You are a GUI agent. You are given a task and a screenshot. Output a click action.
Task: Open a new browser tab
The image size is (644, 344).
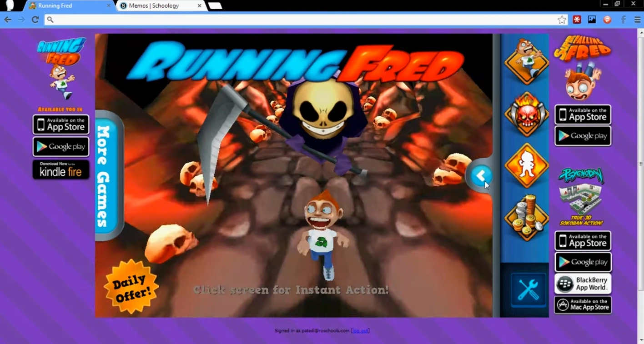point(215,6)
